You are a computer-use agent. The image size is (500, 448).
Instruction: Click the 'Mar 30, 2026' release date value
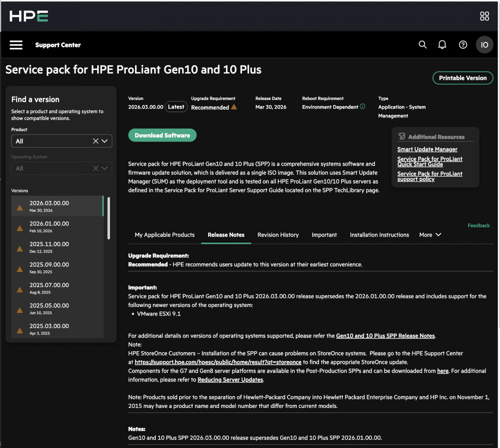click(x=271, y=107)
